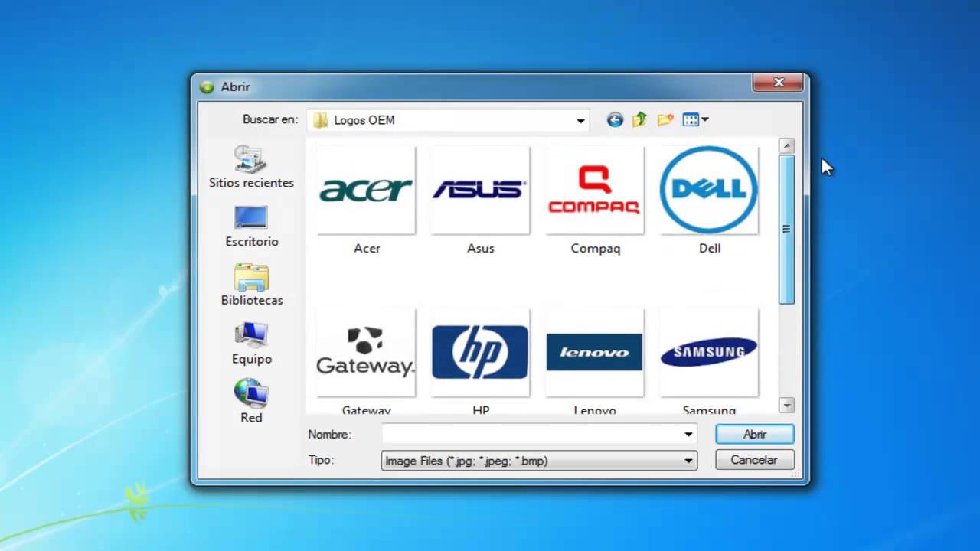Click the Compaq file name label

595,249
